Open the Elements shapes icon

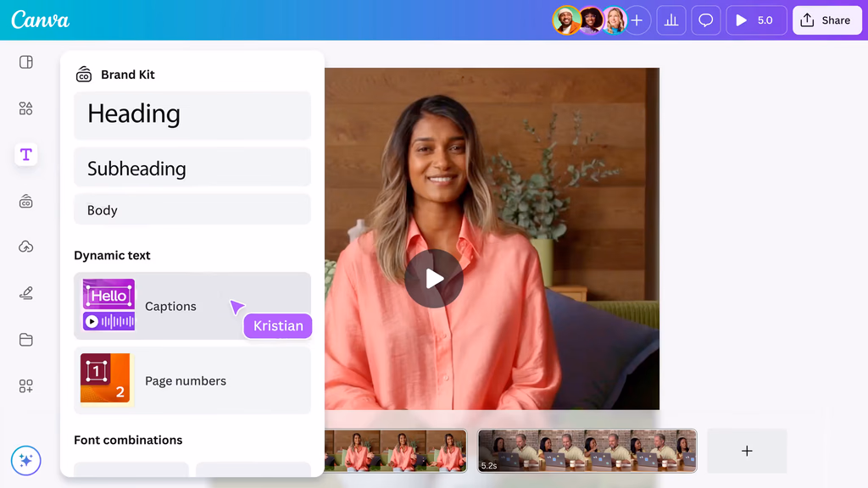coord(26,108)
